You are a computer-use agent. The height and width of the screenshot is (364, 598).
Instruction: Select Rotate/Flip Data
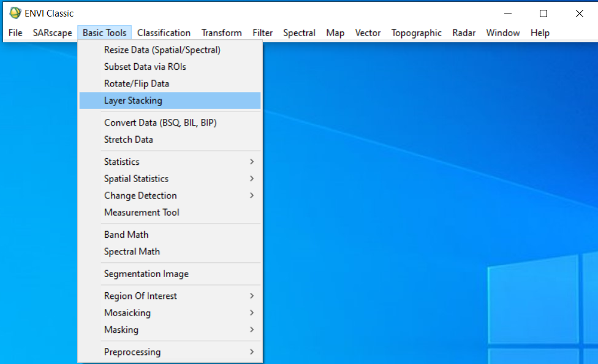pyautogui.click(x=170, y=83)
